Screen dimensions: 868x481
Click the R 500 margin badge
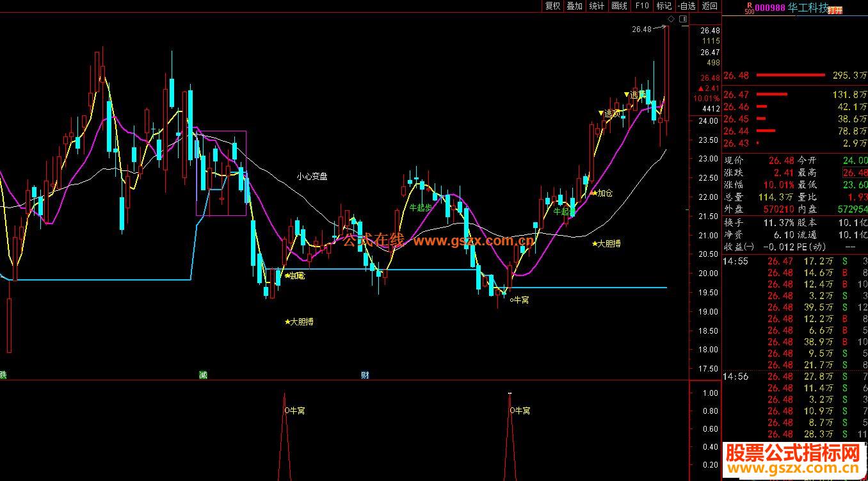748,8
